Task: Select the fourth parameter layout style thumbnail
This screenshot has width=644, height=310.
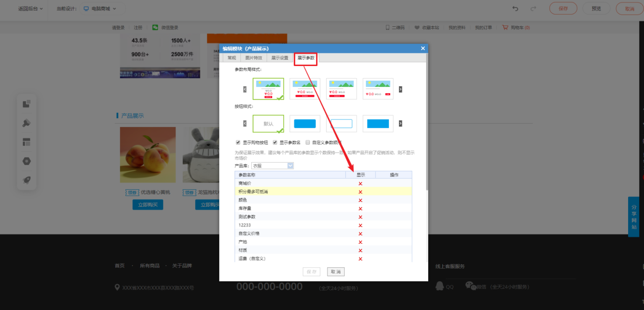Action: click(378, 89)
